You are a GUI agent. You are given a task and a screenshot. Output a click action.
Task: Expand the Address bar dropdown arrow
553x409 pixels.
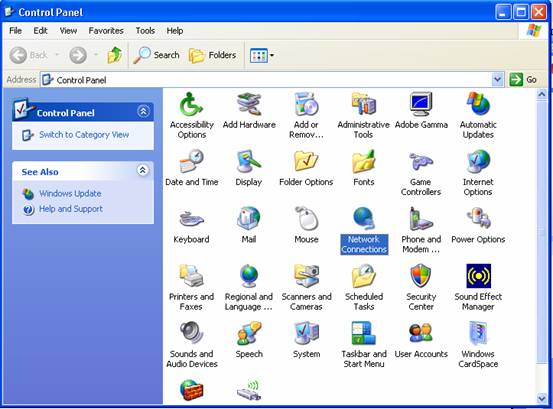(x=497, y=80)
